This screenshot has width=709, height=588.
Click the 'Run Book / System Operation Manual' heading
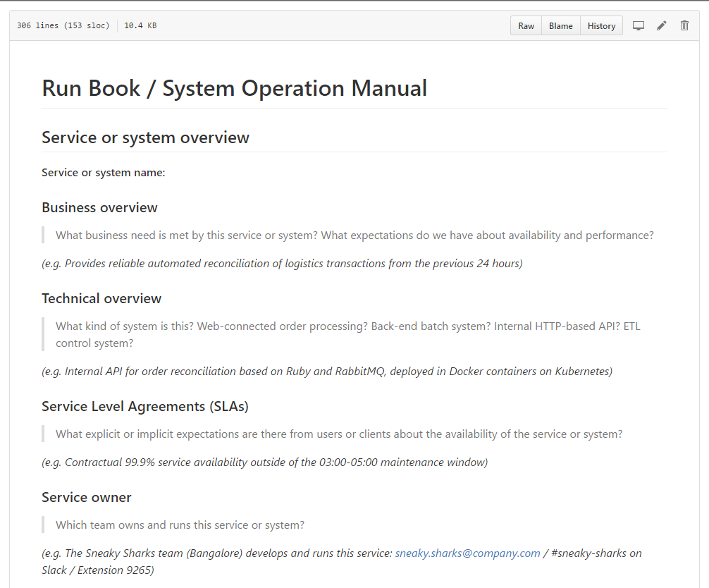click(234, 87)
